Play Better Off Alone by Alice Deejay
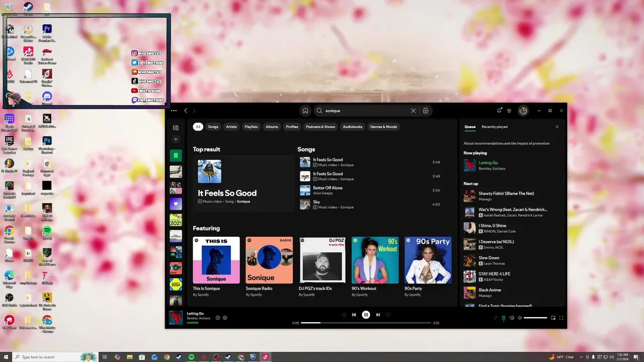 [x=370, y=190]
